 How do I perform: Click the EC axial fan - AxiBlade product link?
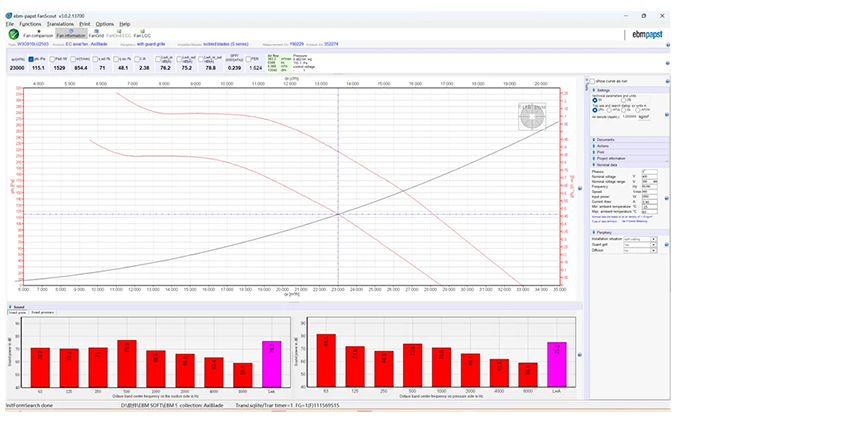(87, 44)
